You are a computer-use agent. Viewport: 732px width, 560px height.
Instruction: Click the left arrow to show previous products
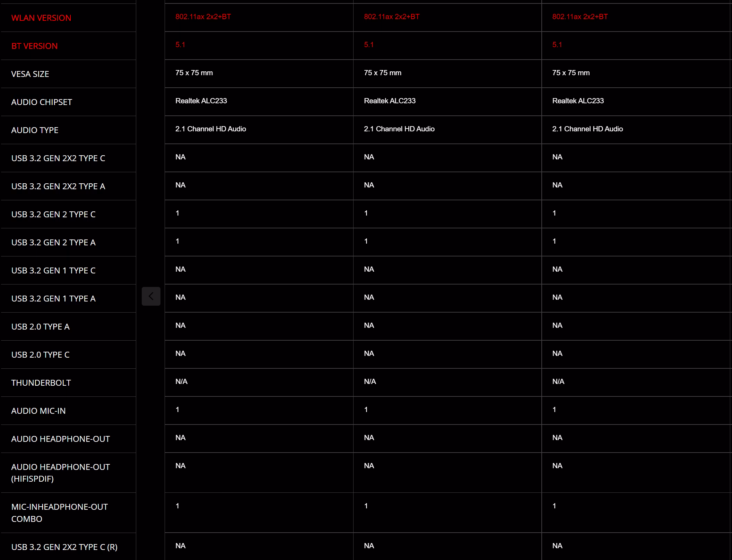click(x=151, y=296)
